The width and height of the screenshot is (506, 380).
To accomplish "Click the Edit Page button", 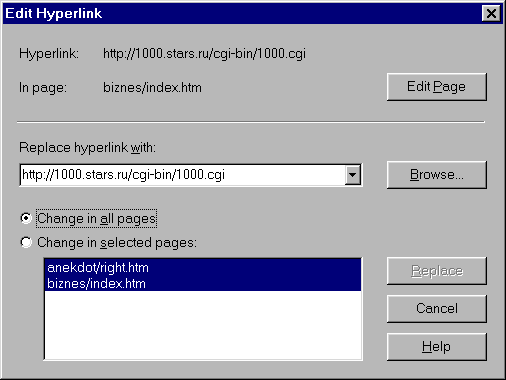I will [437, 87].
